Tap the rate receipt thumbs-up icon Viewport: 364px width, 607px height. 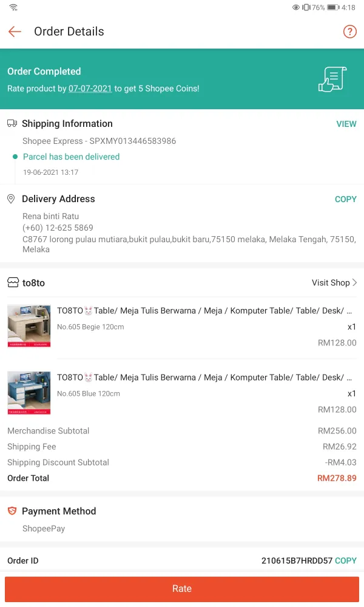(x=332, y=80)
